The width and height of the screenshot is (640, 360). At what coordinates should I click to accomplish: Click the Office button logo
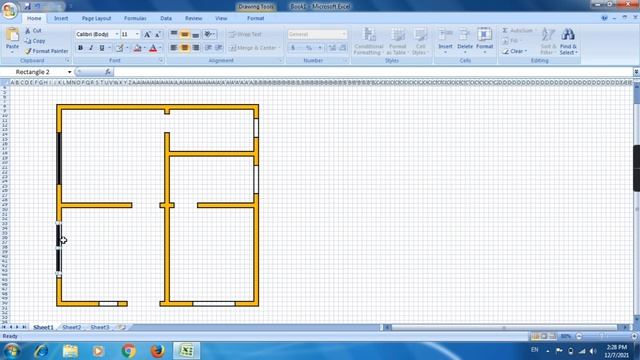9,10
